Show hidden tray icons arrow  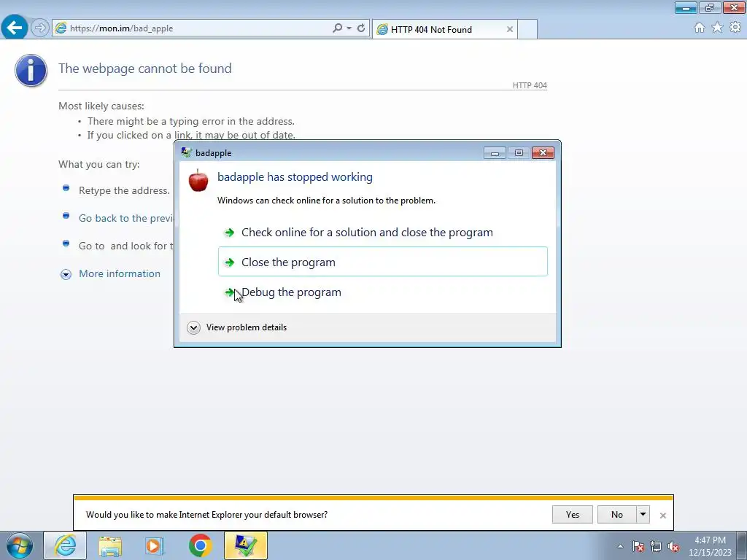click(x=620, y=546)
